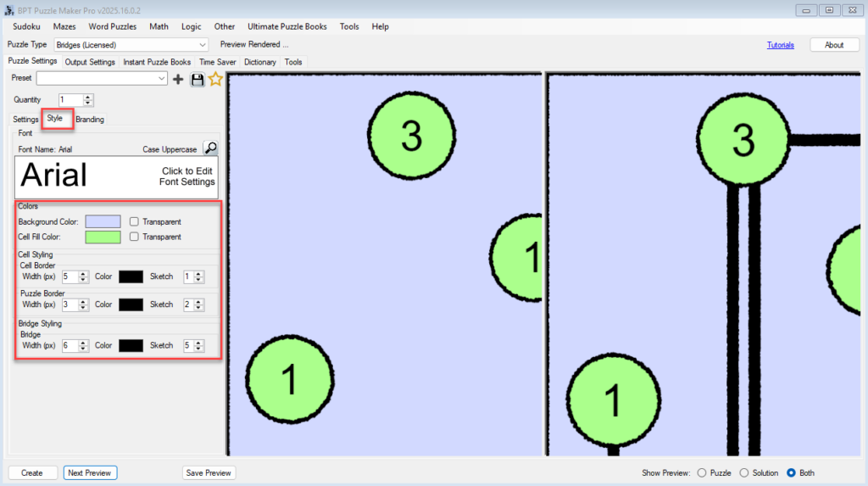Switch to the Branding tab

(x=90, y=120)
